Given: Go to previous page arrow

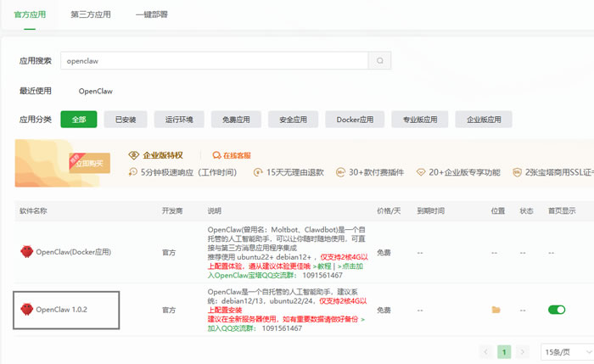Looking at the screenshot, I should tap(486, 351).
